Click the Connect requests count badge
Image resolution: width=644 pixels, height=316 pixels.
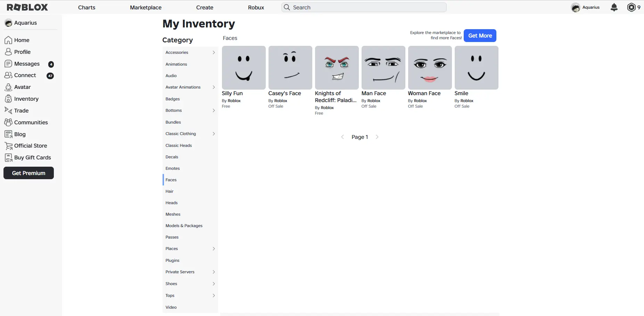pos(50,76)
